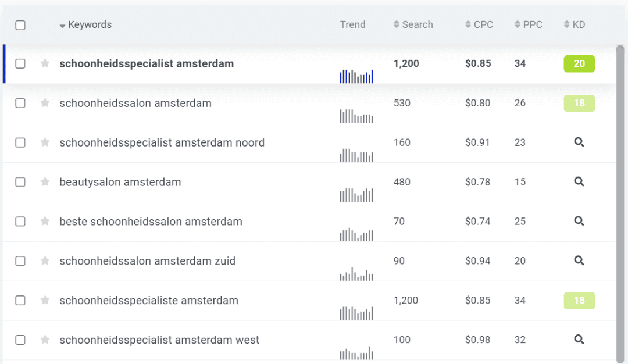Image resolution: width=628 pixels, height=364 pixels.
Task: Star schoonheidsspecialiste amsterdam keyword
Action: point(45,300)
